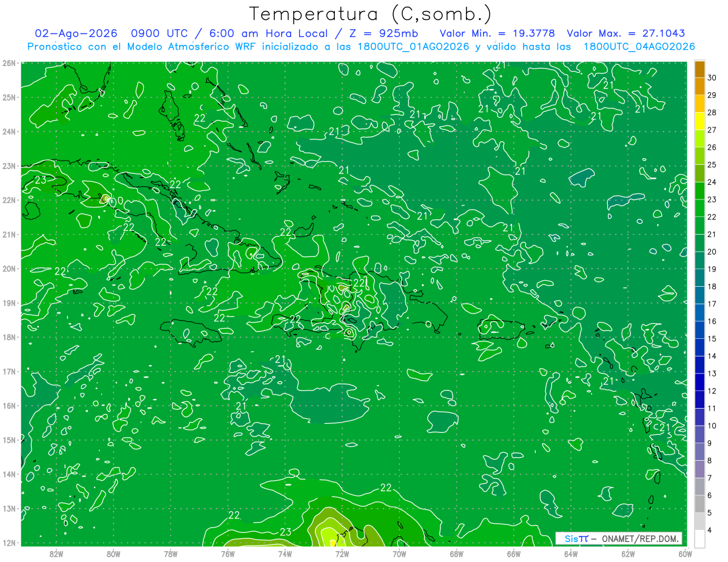728x562 pixels.
Task: Click the "64W" longitude axis label
Action: (x=570, y=554)
